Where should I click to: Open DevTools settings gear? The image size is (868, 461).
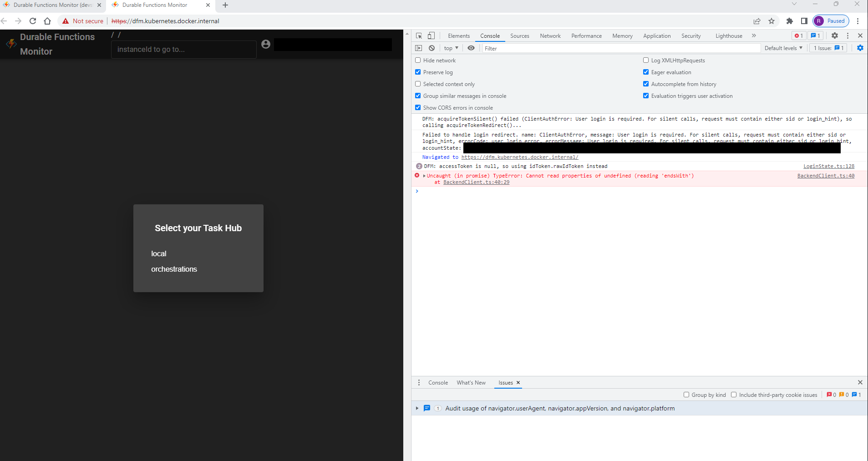coord(835,35)
